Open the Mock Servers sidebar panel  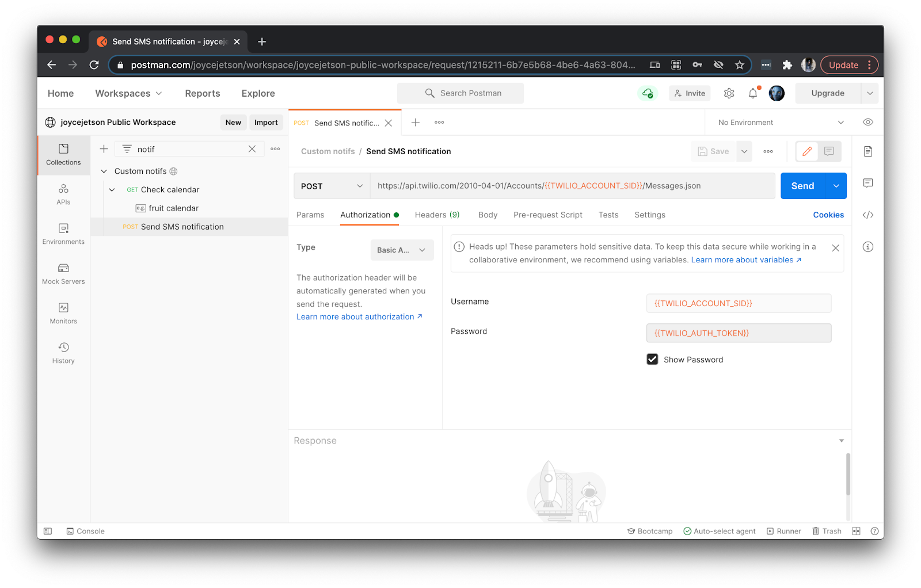coord(63,274)
